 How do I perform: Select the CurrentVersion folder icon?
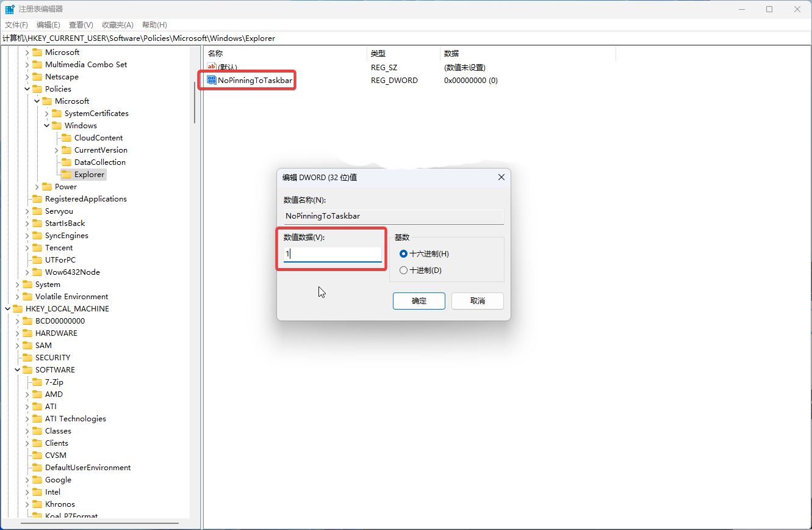point(66,150)
